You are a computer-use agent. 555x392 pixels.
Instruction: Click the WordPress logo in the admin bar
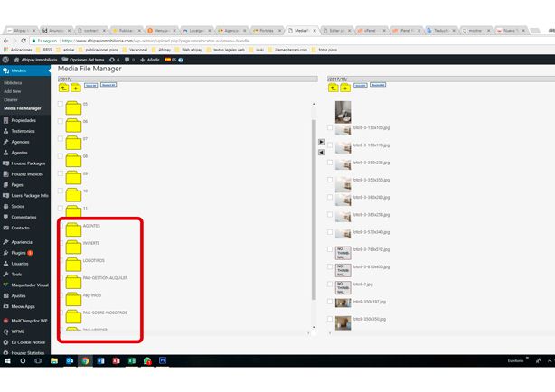[5, 60]
